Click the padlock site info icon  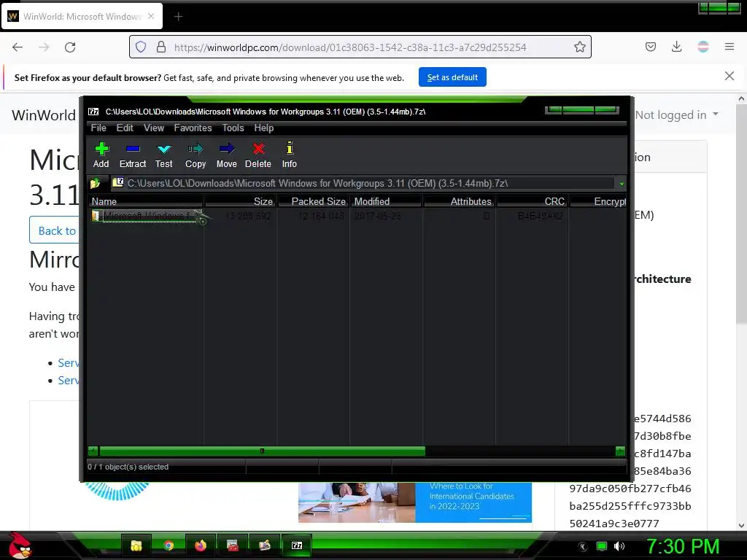[161, 47]
